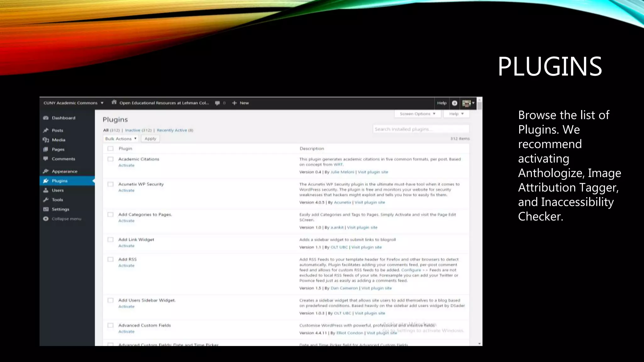Check the Add Categories to Pages checkbox

(110, 215)
